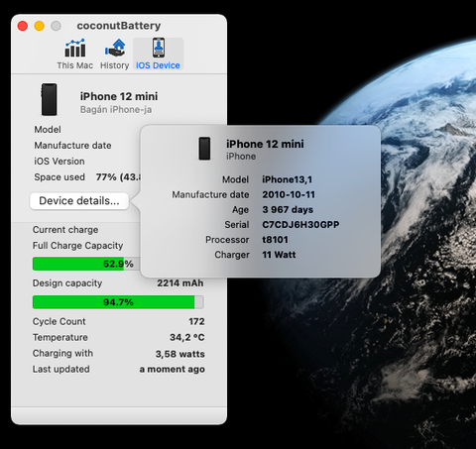The height and width of the screenshot is (449, 476).
Task: Click the iOS Version label
Action: [59, 162]
